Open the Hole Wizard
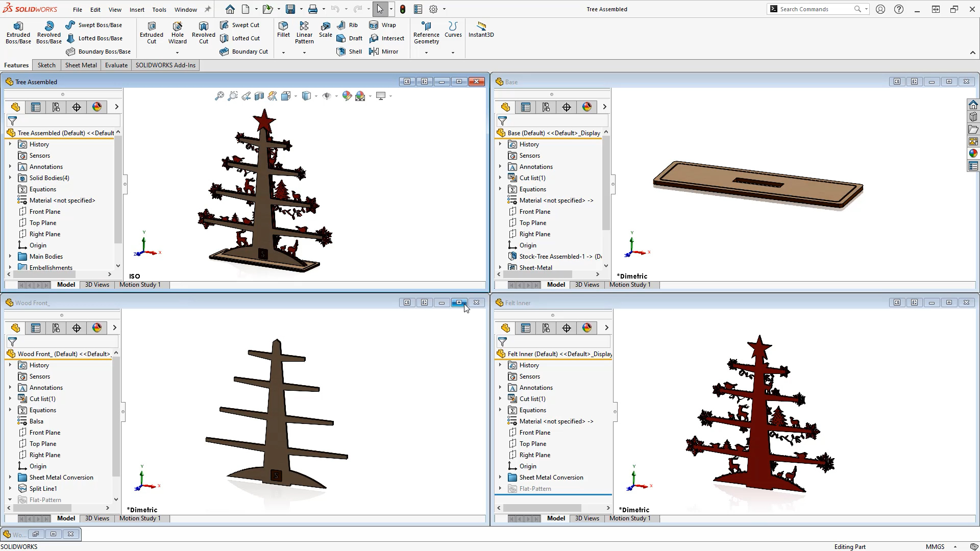980x551 pixels. pos(177,32)
